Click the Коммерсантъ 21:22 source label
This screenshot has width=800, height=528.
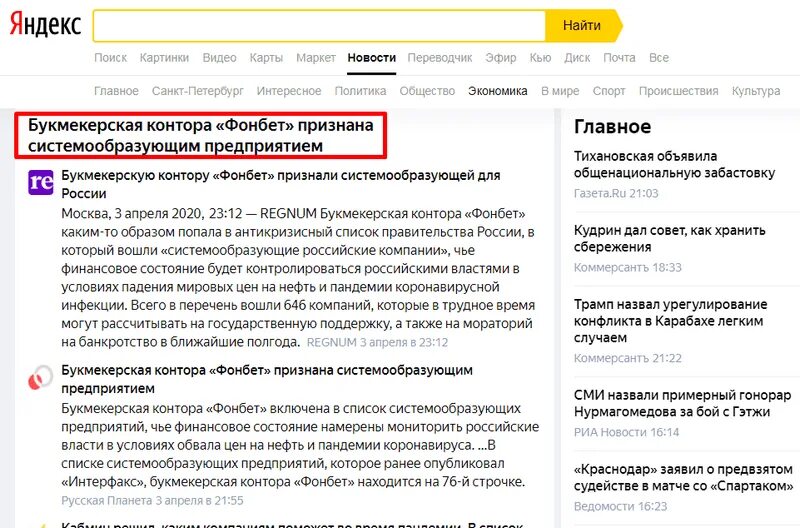628,358
